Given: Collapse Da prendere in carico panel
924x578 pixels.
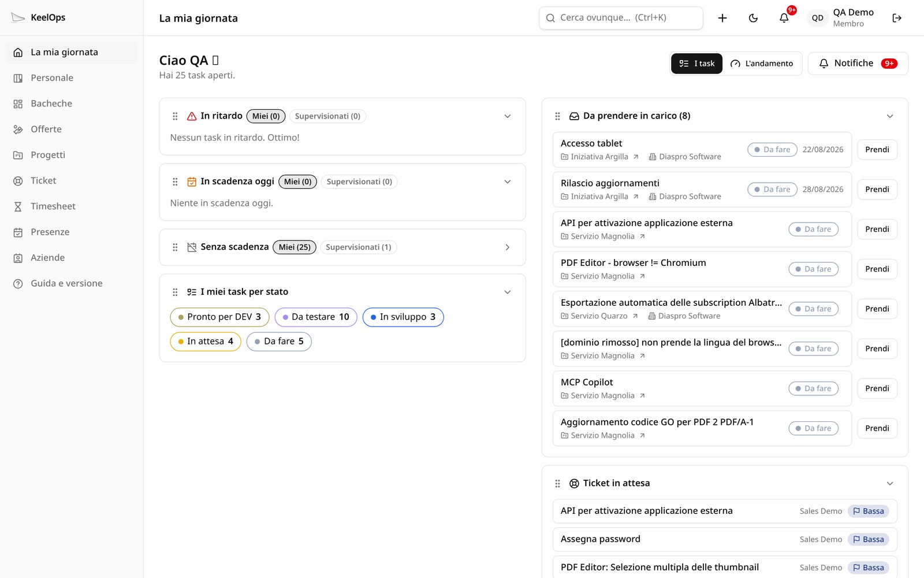Looking at the screenshot, I should (x=890, y=116).
